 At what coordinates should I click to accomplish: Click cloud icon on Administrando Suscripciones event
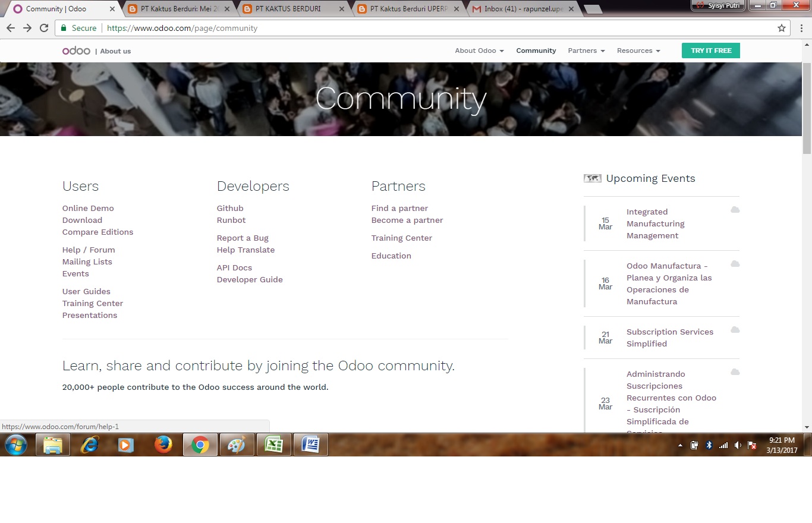pyautogui.click(x=735, y=372)
